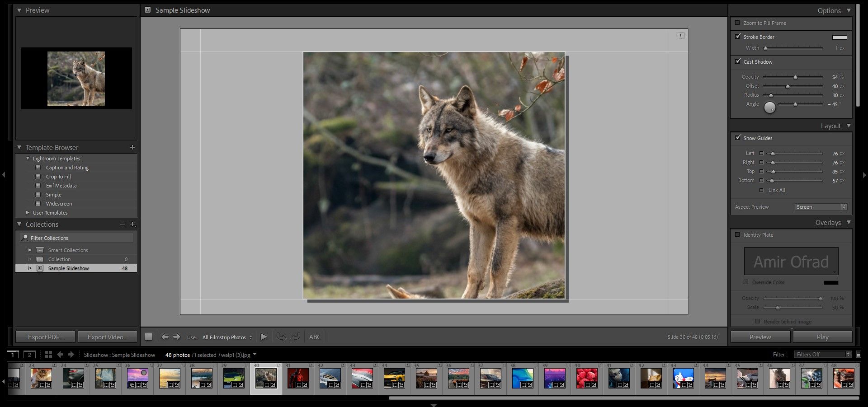The image size is (868, 407).
Task: Click the warning badge on slide corner
Action: point(680,35)
